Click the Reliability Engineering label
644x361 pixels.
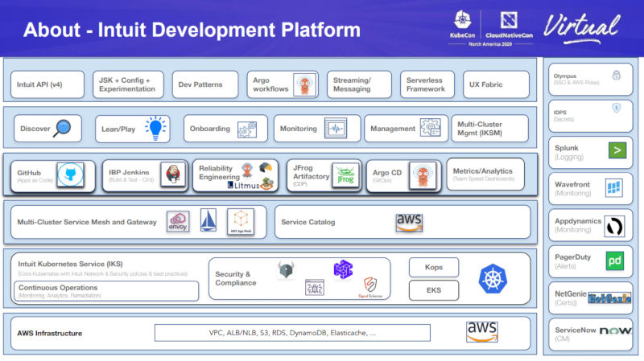click(x=219, y=172)
